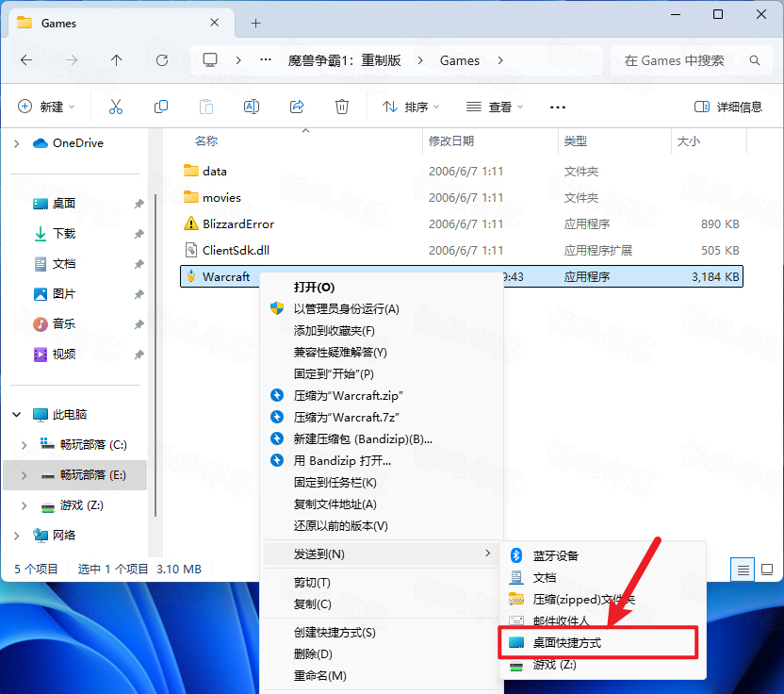Click the Share icon in toolbar
784x694 pixels.
[297, 107]
